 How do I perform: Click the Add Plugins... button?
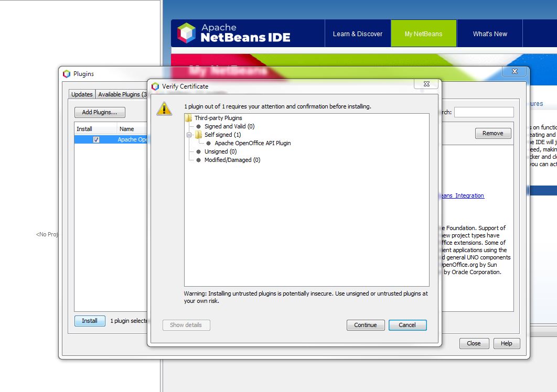[100, 112]
